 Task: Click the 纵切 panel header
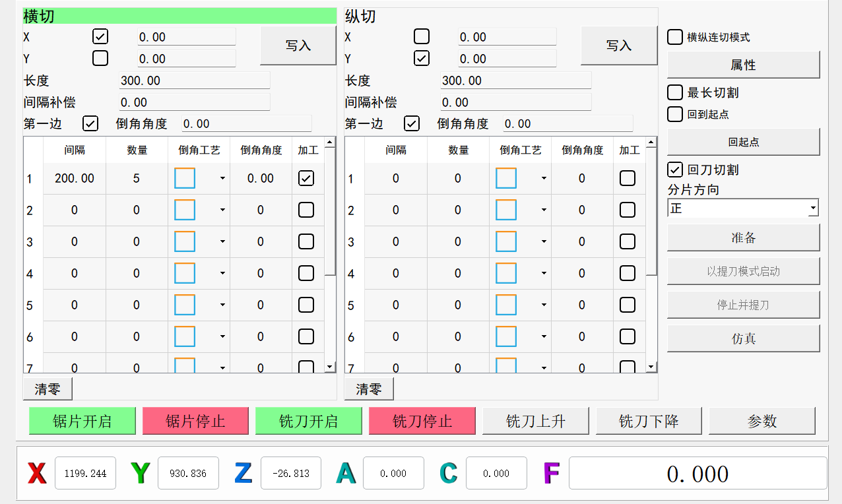pyautogui.click(x=500, y=16)
